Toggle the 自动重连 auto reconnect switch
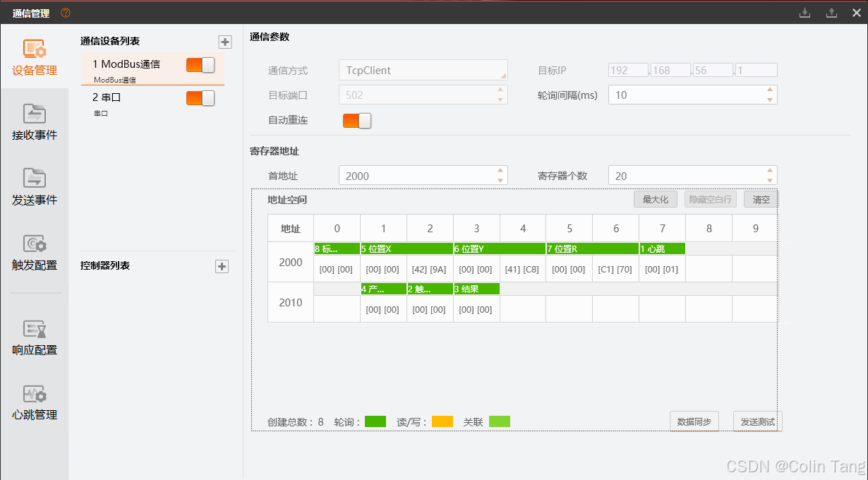The image size is (868, 480). coord(357,121)
